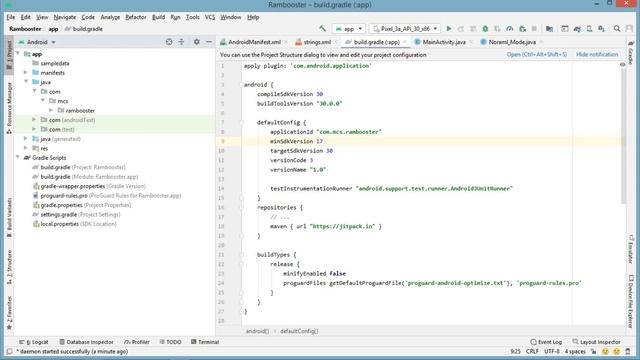Expand the rambooster package

(51, 110)
